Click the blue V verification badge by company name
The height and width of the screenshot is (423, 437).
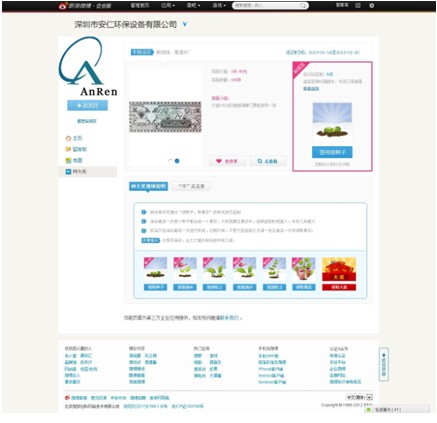(185, 24)
